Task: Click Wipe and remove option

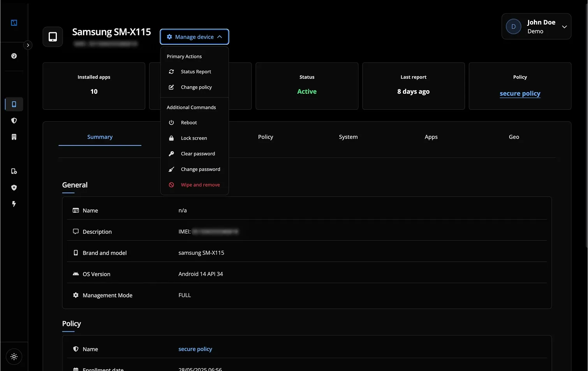Action: (x=200, y=185)
